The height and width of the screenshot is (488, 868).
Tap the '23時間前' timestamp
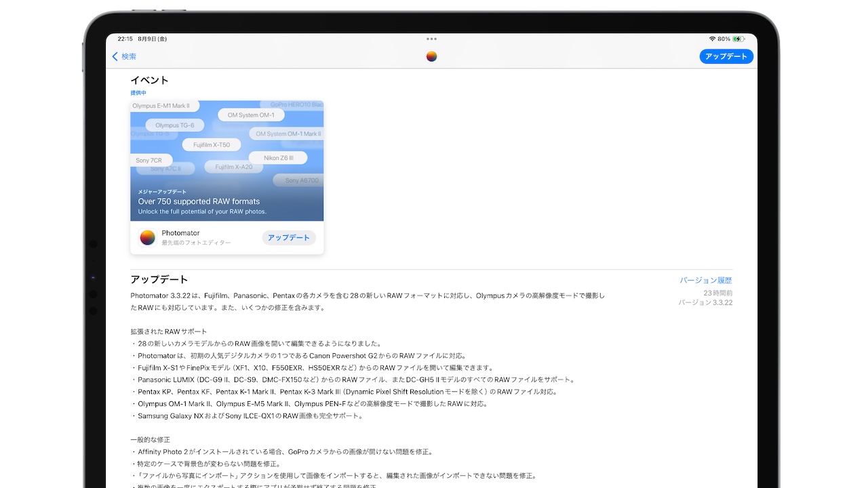(x=717, y=293)
